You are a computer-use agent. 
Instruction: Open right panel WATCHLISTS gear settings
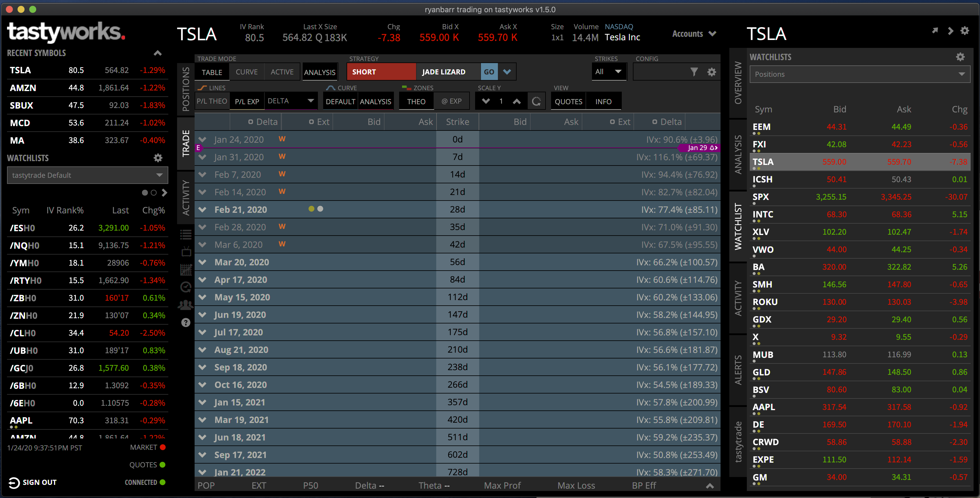[960, 57]
